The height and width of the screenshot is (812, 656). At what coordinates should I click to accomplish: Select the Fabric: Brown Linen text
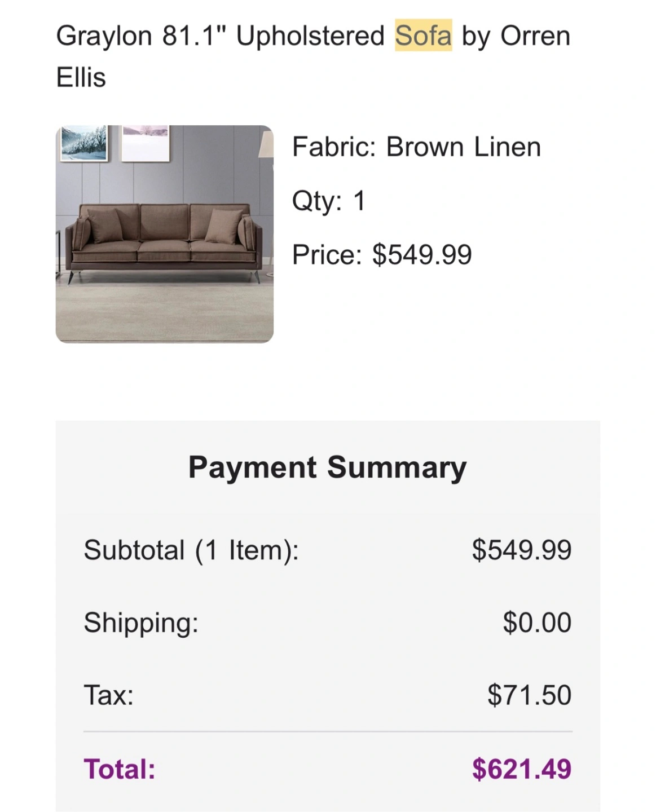coord(416,147)
